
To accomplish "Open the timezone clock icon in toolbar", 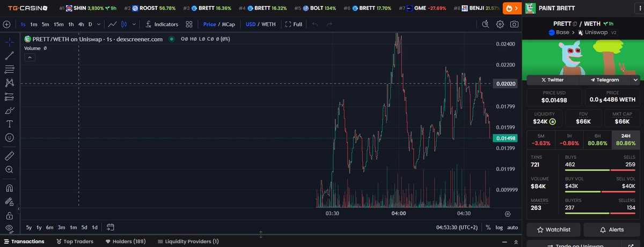I will [486, 24].
